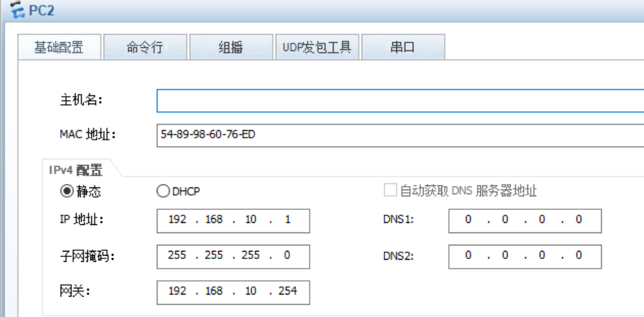Viewport: 644px width, 317px height.
Task: Open the 串口 tab
Action: coord(402,48)
